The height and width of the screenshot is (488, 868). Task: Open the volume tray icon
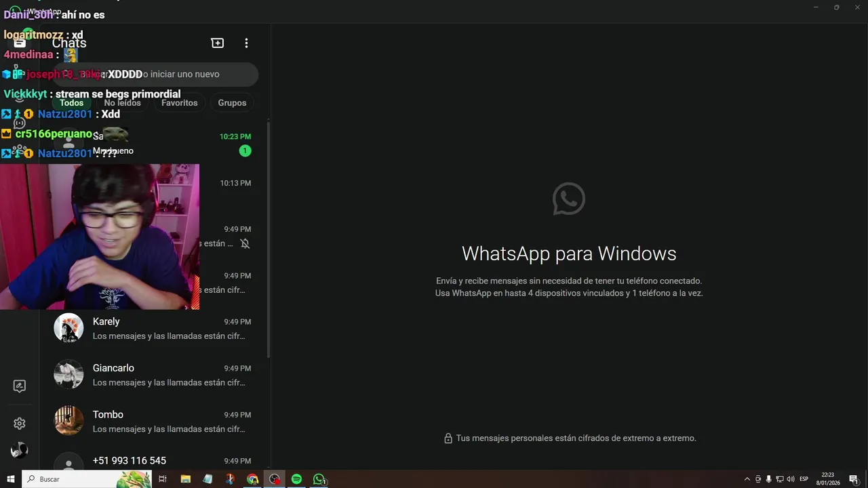click(791, 479)
